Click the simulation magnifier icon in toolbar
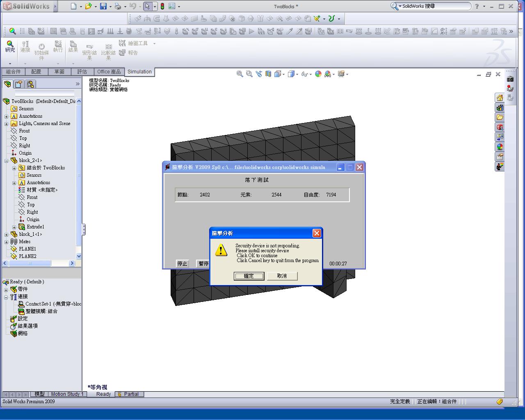525x420 pixels. 13,31
